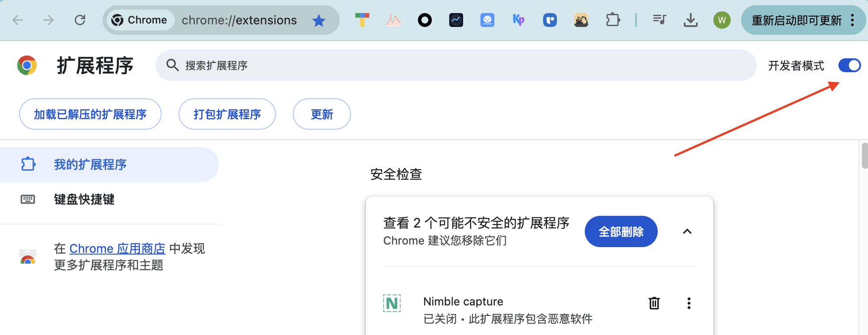Click the Chrome site info chip
The image size is (868, 335).
(x=140, y=20)
